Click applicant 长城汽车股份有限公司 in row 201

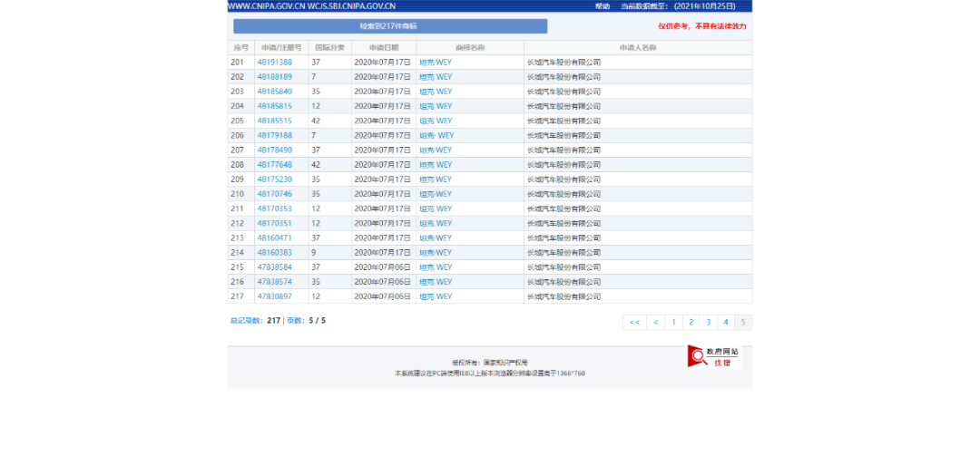pyautogui.click(x=563, y=63)
